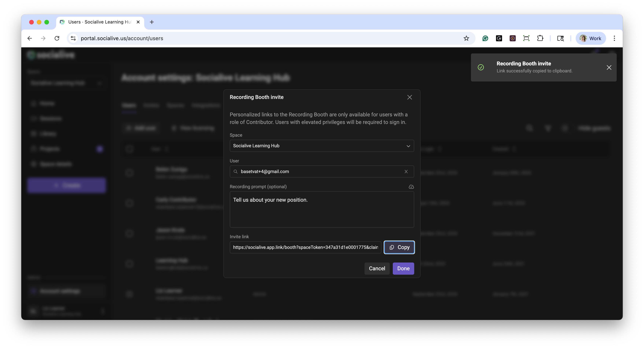Click the Grammarly extension icon
The height and width of the screenshot is (348, 644).
click(485, 38)
